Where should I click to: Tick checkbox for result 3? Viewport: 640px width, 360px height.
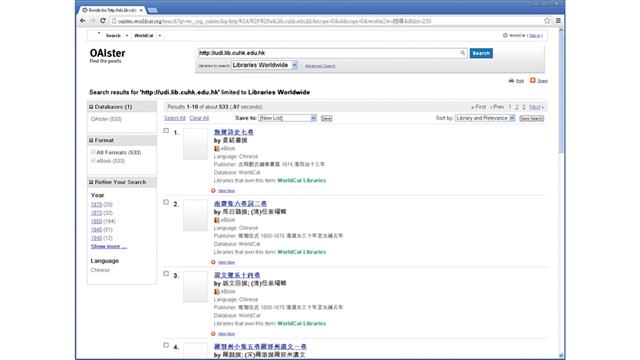click(x=166, y=273)
